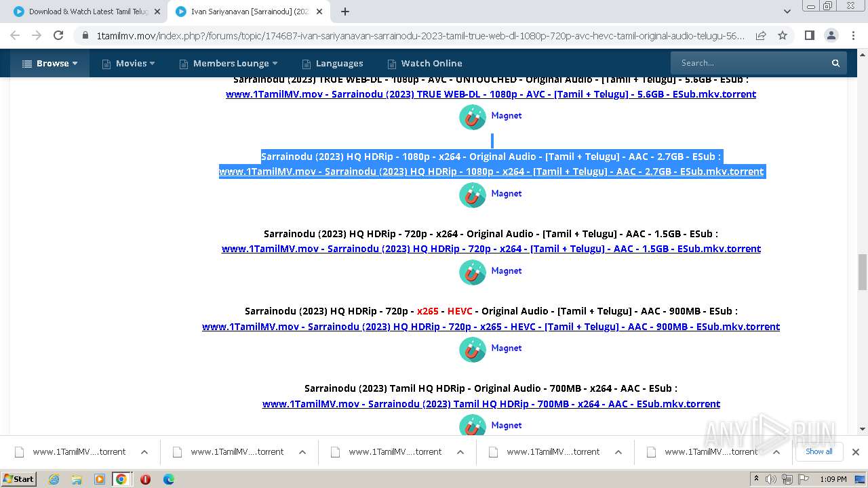This screenshot has height=488, width=868.
Task: Open the Watch Online menu item
Action: [425, 63]
